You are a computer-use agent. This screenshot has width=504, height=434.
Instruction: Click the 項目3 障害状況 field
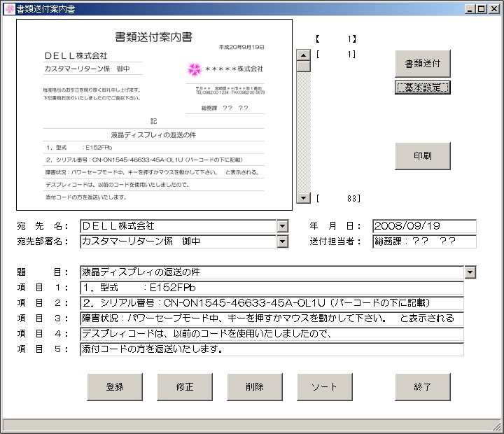click(272, 318)
